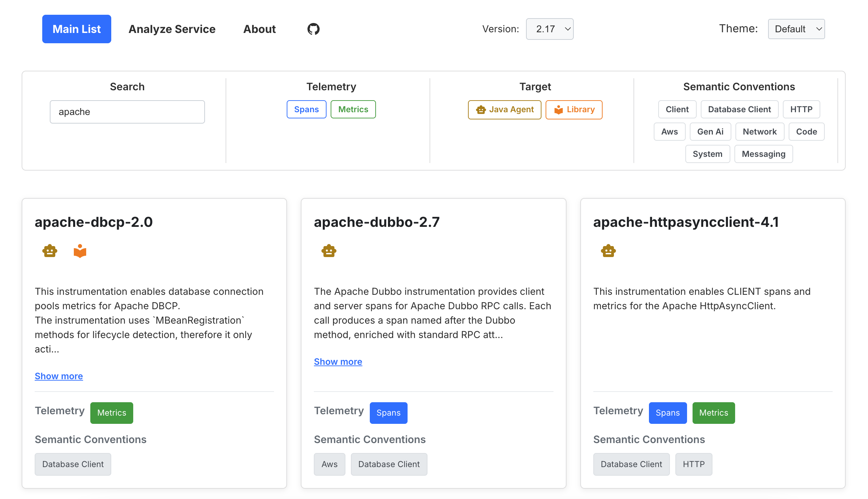Screen dimensions: 868x499
Task: Click robot icon on apache-dubbo-2.7 card
Action: pos(329,251)
